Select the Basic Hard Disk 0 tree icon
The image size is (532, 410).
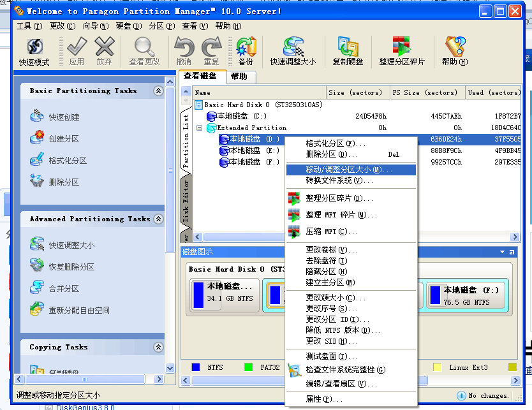[199, 105]
